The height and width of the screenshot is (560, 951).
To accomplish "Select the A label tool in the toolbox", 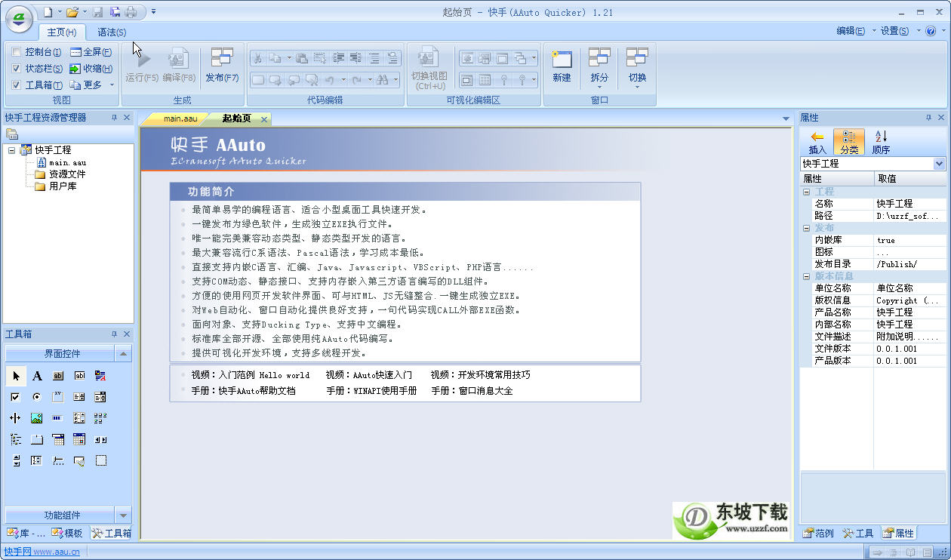I will 36,375.
